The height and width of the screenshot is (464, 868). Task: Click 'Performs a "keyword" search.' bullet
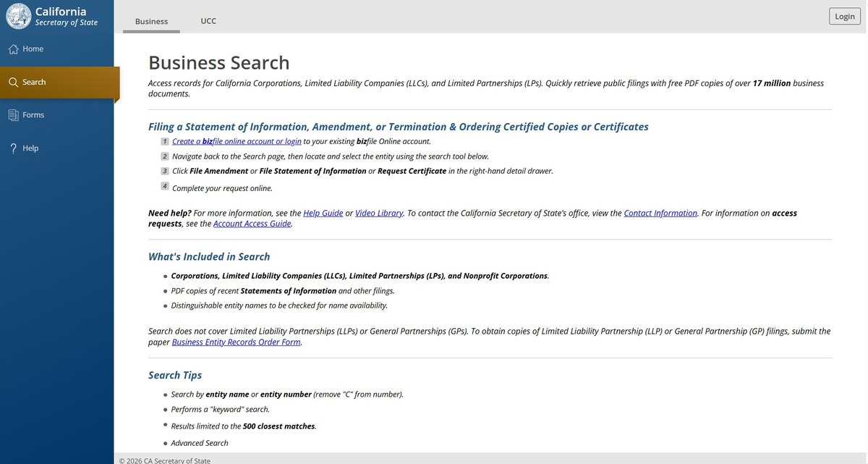point(220,410)
